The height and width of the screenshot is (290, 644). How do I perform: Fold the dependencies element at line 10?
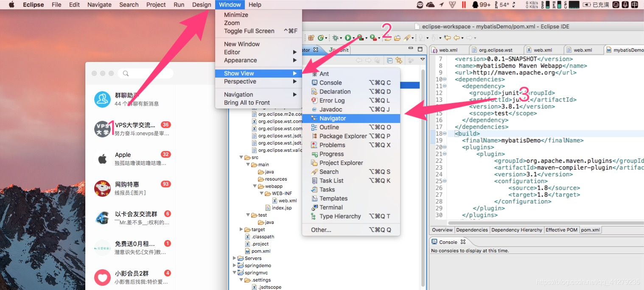click(445, 79)
